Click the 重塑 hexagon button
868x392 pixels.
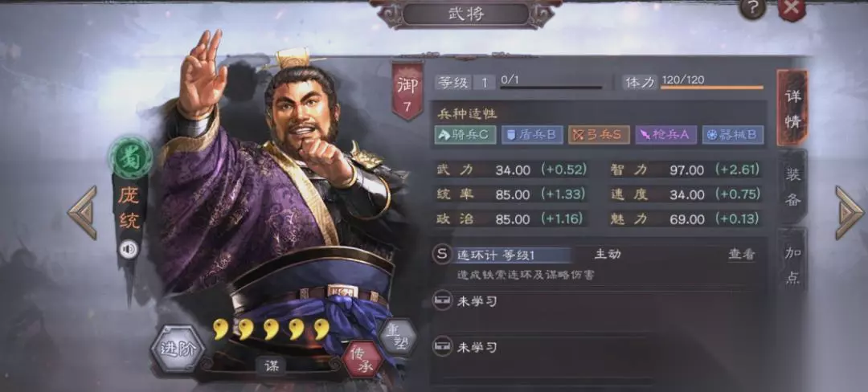coord(398,336)
